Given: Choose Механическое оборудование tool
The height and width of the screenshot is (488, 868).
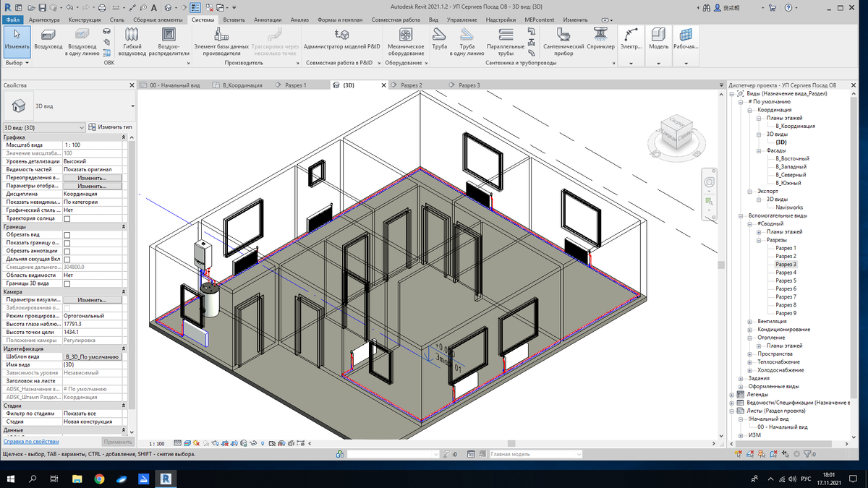Looking at the screenshot, I should click(406, 40).
